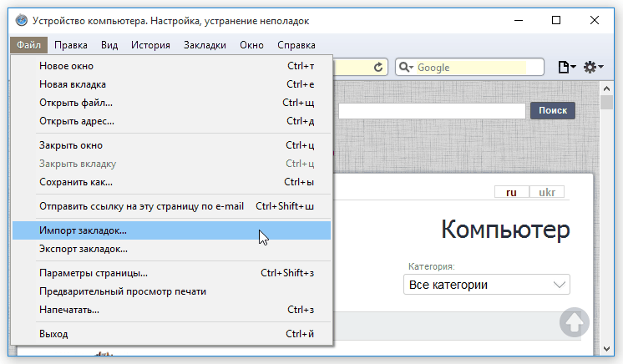This screenshot has width=623, height=364.
Task: Open the settings gear menu
Action: (x=593, y=67)
